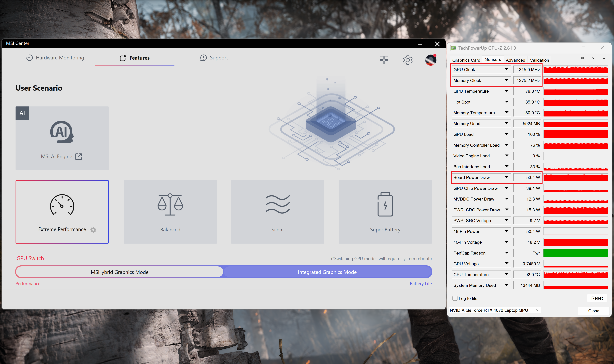
Task: Open GPU-Z Graphics Card tab
Action: [466, 60]
